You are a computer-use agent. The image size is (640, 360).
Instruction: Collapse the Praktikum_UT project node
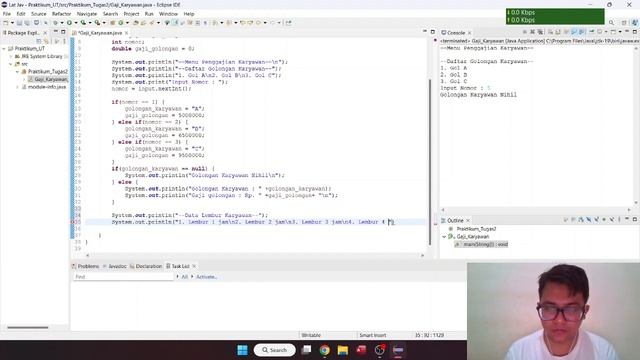(x=4, y=49)
